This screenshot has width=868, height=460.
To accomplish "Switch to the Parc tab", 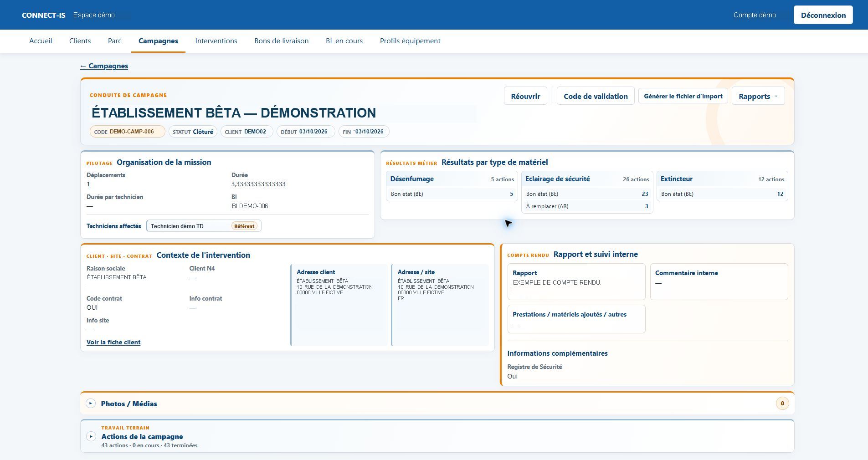I will 115,41.
